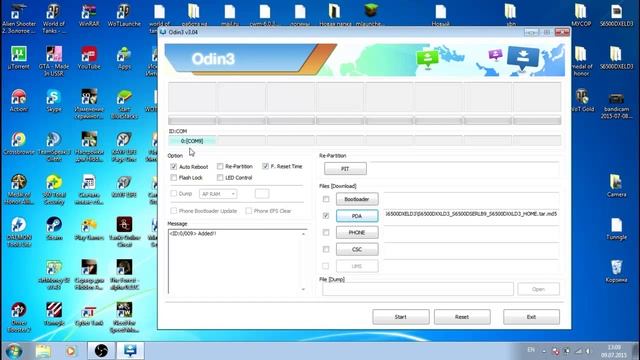This screenshot has width=640, height=360.
Task: Click the Bootloader file button
Action: 357,199
